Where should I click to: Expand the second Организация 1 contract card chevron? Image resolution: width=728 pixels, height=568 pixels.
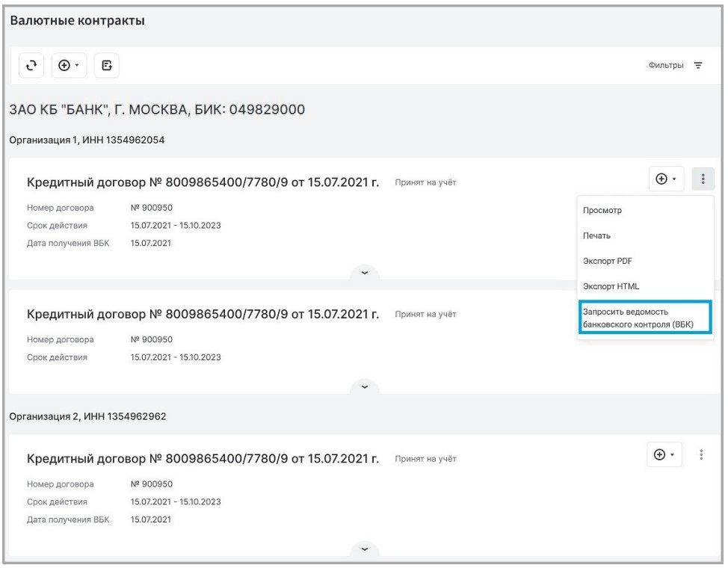(x=364, y=387)
